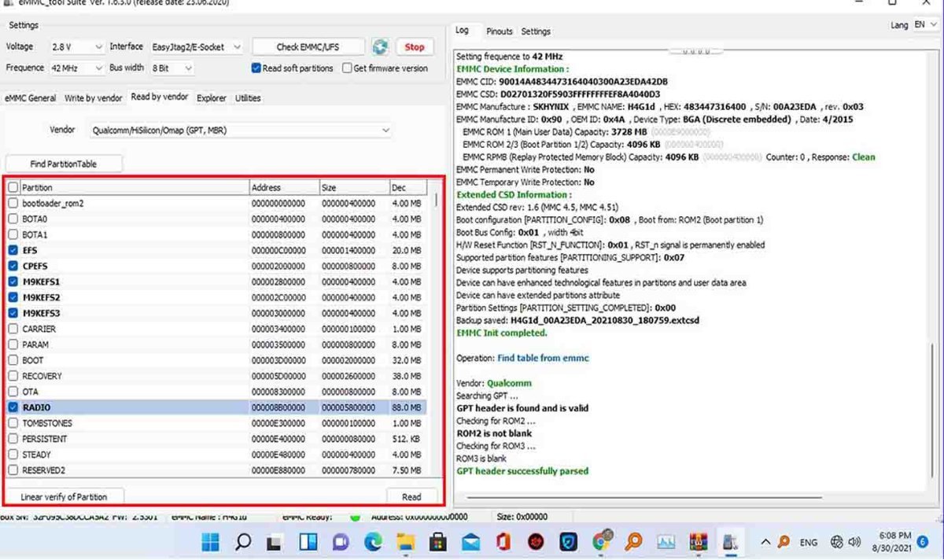
Task: Uncheck the CPEFS partition
Action: pyautogui.click(x=13, y=266)
